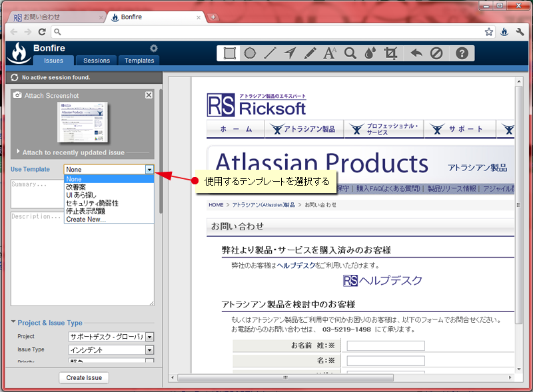Click the Ricksoft logo
533x392 pixels.
[x=257, y=105]
